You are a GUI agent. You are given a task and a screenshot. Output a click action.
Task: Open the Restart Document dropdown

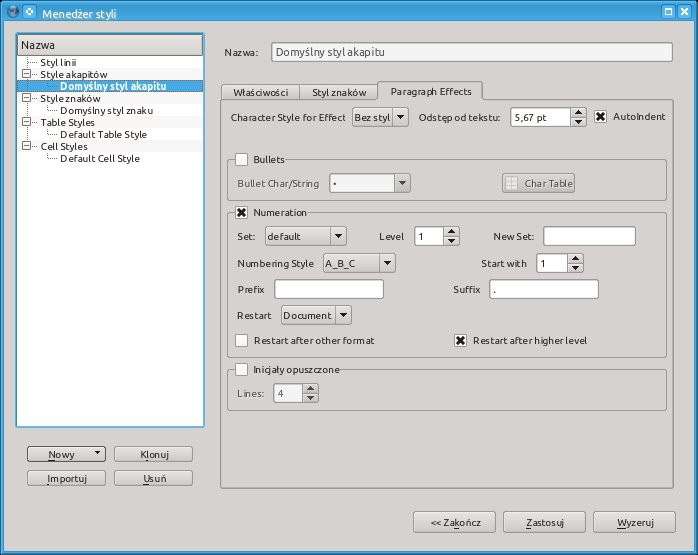tap(343, 315)
